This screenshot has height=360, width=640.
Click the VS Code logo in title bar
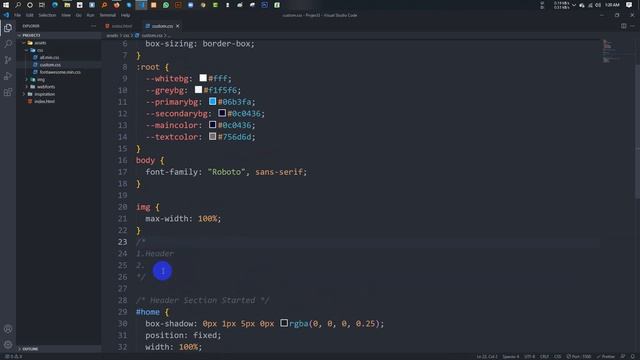coord(6,15)
